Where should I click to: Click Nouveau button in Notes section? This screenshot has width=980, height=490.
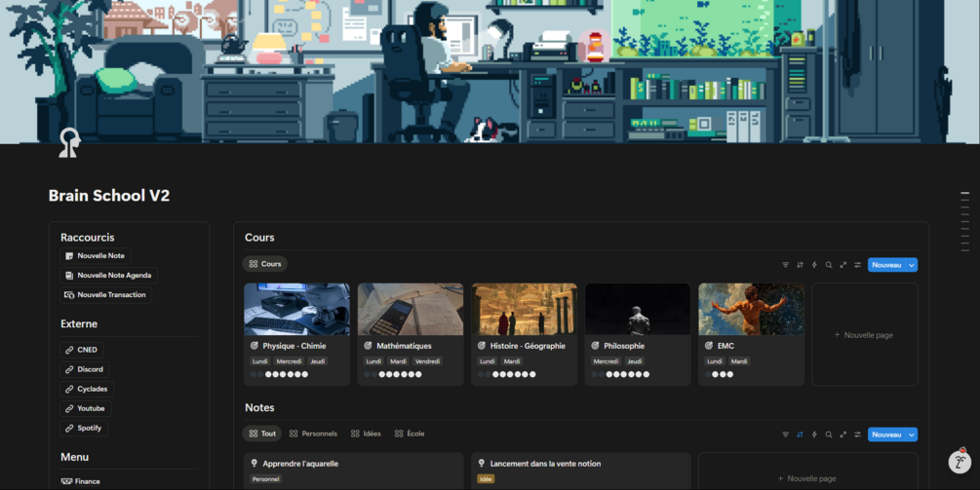coord(886,434)
